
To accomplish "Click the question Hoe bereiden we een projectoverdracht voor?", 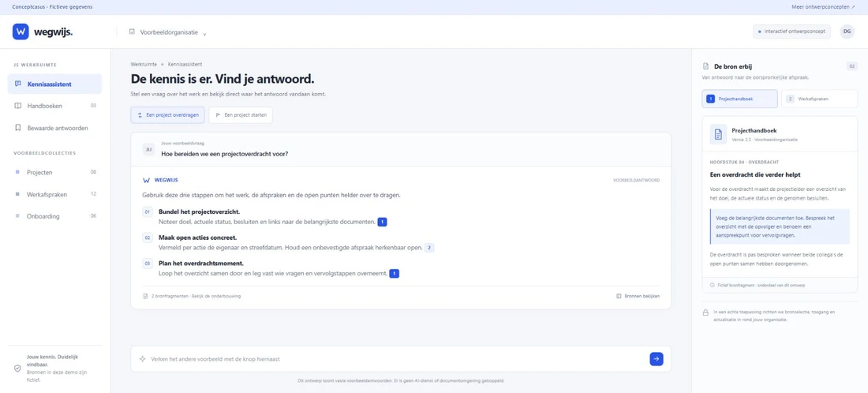I will (225, 154).
